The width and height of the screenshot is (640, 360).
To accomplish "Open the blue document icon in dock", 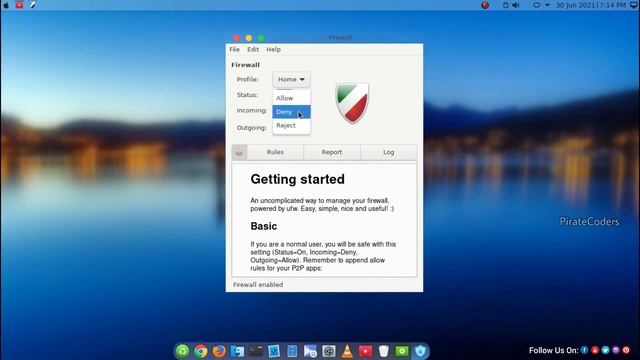I will pos(292,351).
